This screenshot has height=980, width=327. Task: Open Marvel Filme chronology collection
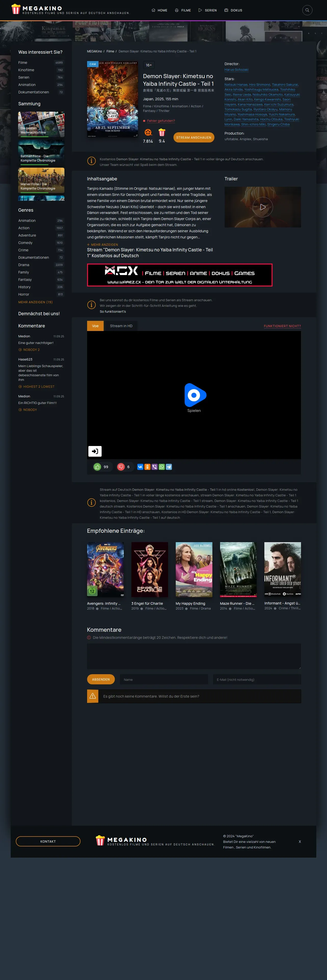pos(41,180)
